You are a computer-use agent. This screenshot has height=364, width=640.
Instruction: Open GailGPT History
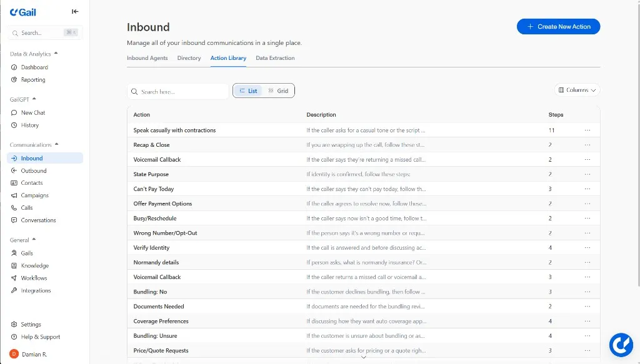[30, 125]
